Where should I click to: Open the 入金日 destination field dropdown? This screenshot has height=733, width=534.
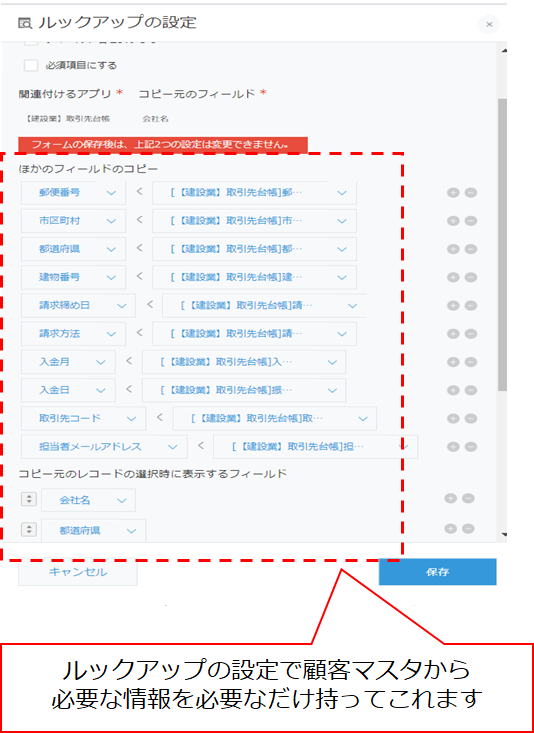tap(68, 390)
